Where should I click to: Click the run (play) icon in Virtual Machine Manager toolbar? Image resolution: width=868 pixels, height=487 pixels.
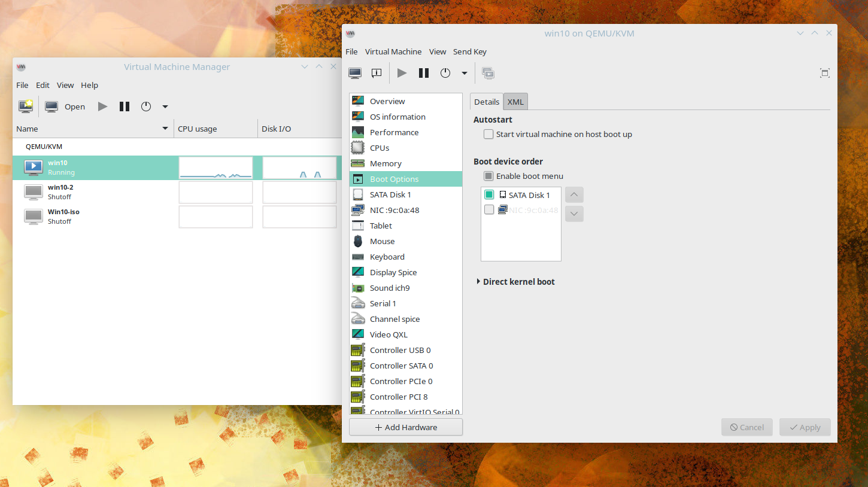(x=103, y=106)
